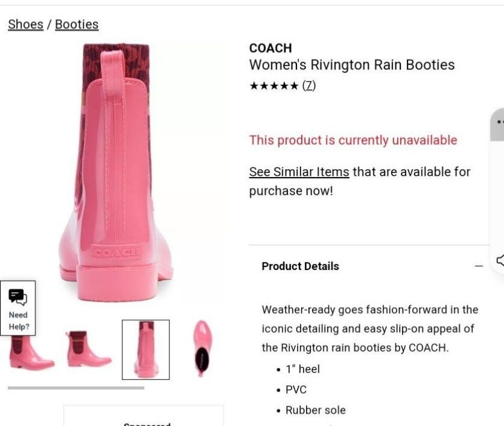Click the product unavailable message
Viewport: 504px width, 426px height.
click(353, 140)
